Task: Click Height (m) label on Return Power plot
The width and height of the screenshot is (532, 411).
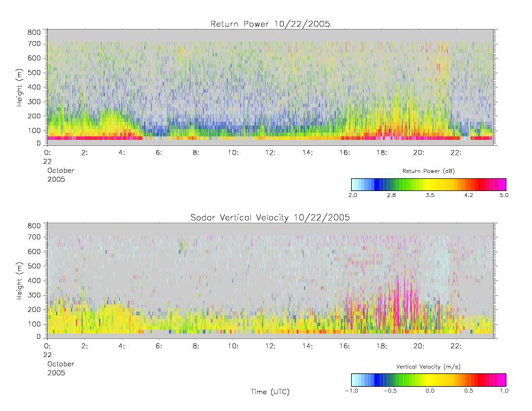Action: (20, 87)
